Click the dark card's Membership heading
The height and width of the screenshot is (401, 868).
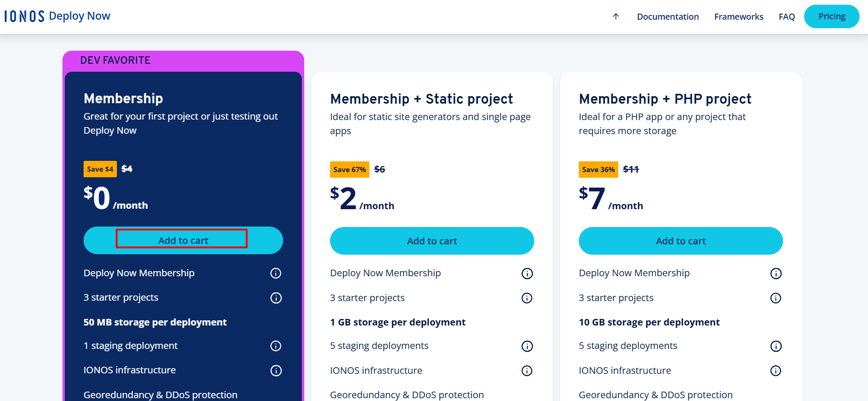pyautogui.click(x=123, y=98)
